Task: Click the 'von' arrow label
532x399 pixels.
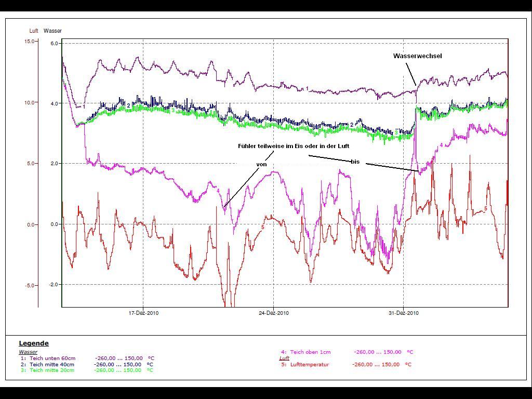Action: click(x=261, y=164)
